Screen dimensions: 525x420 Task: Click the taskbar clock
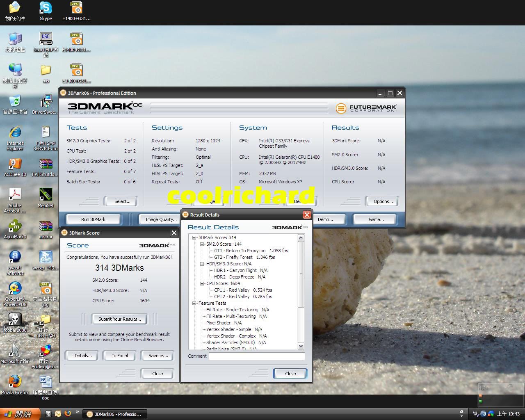point(508,414)
